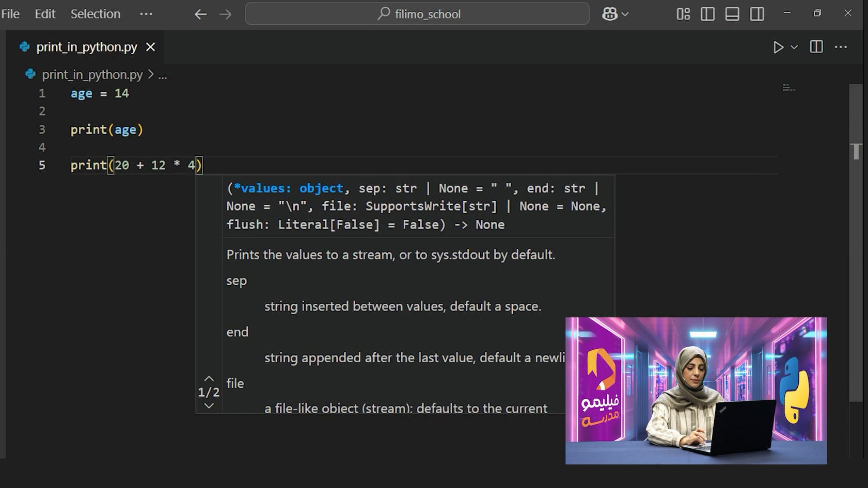Open the Edit menu
868x488 pixels.
(45, 14)
